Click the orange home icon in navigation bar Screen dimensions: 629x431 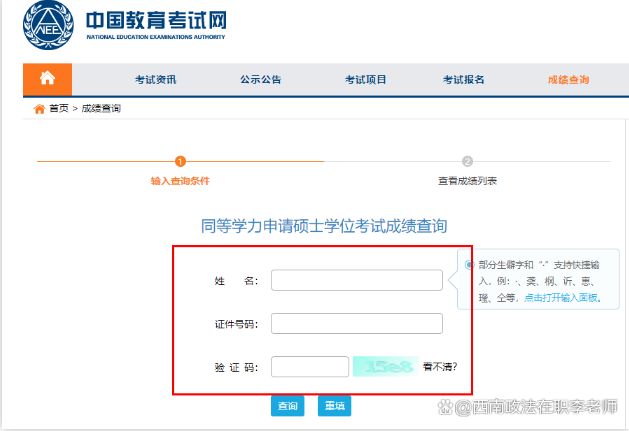click(x=47, y=79)
